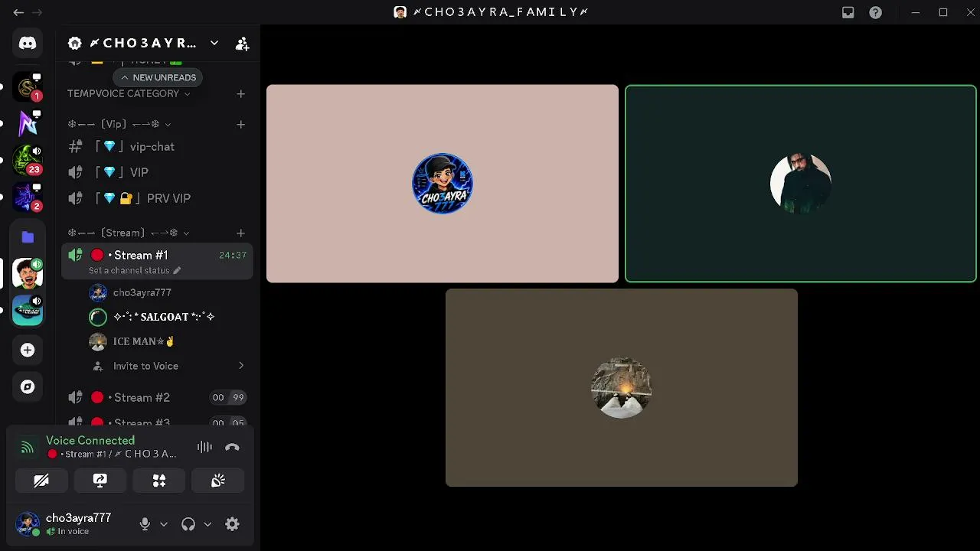The height and width of the screenshot is (551, 980).
Task: Deafen with the headphones icon
Action: tap(188, 524)
